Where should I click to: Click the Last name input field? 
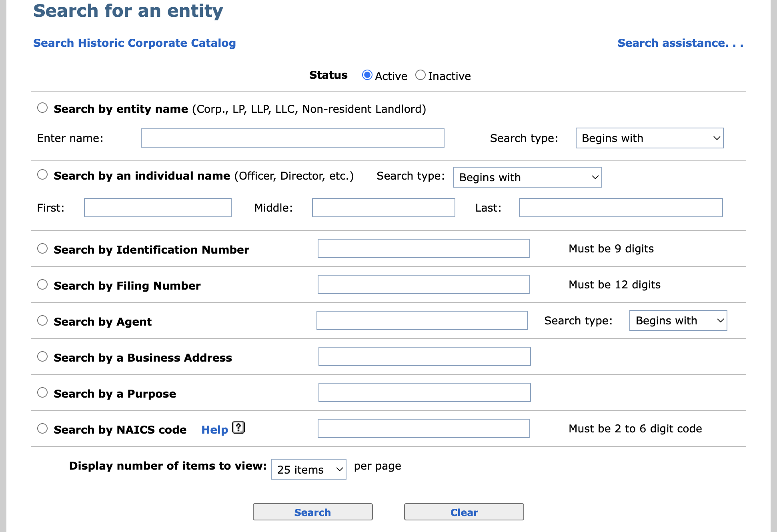(621, 208)
